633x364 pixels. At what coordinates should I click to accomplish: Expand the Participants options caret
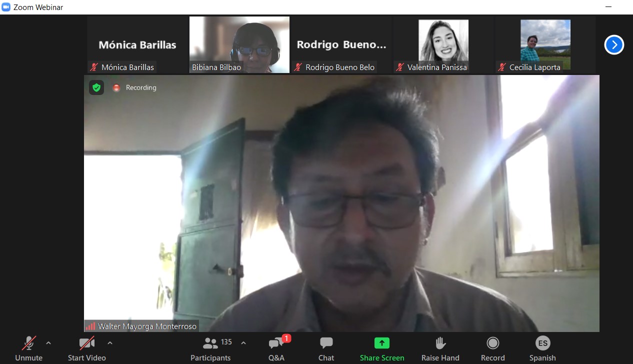243,343
